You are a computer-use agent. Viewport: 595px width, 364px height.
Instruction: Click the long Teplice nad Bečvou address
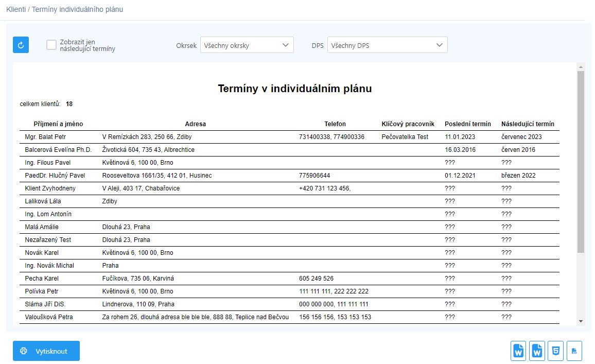coord(196,317)
